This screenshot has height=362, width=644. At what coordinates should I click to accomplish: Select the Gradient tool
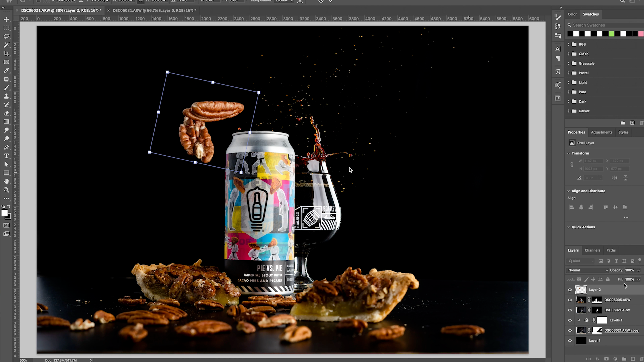click(x=7, y=122)
